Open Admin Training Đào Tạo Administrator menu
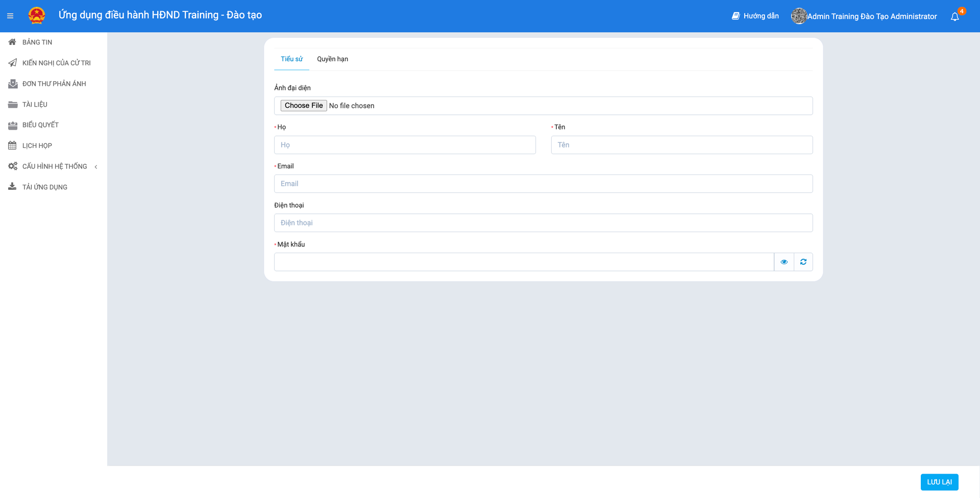 pyautogui.click(x=871, y=16)
